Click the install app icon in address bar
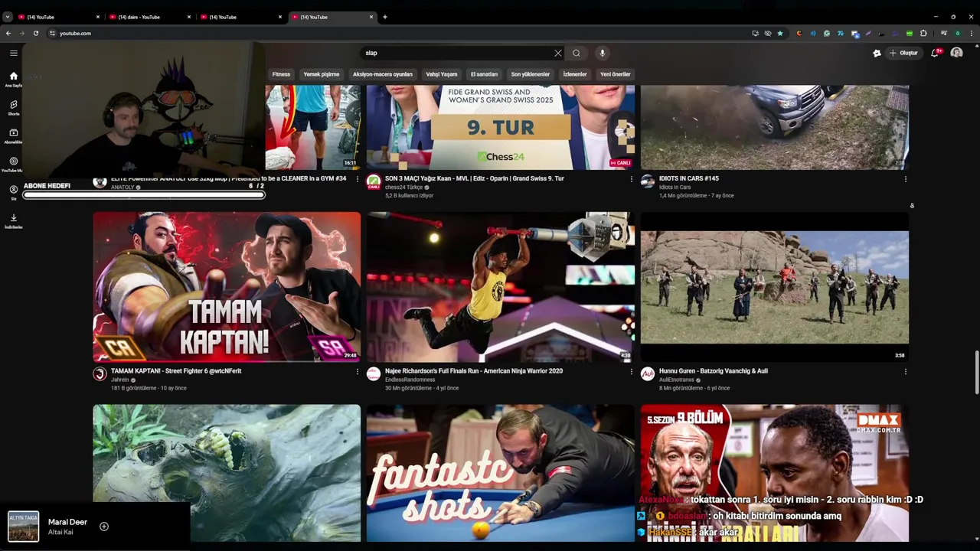Screen dimensions: 980x551 [x=756, y=33]
